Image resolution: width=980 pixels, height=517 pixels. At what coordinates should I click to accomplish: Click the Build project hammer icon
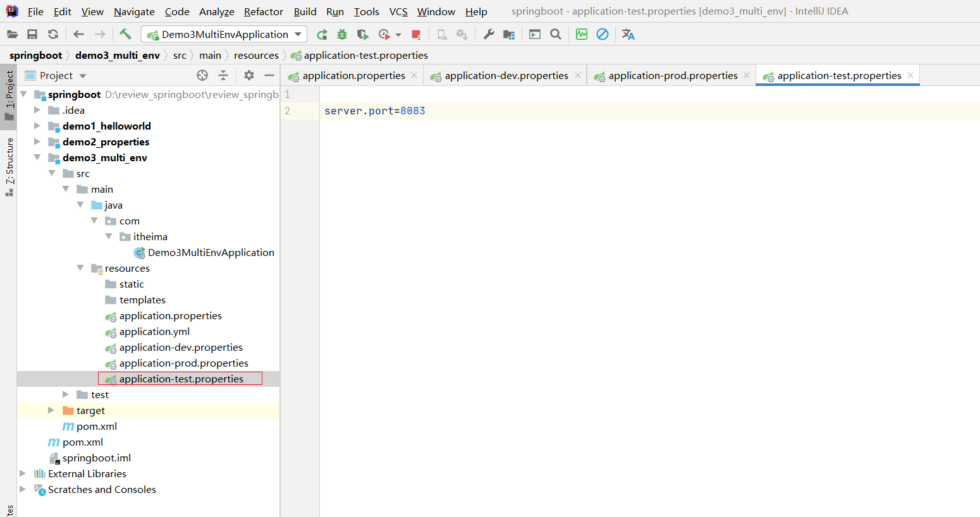tap(125, 34)
